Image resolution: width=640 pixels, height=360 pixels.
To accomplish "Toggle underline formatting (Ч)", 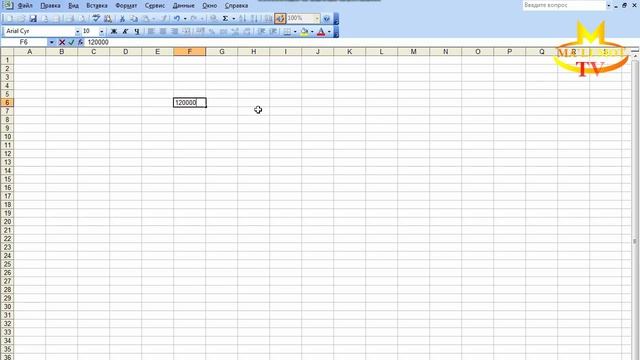I will click(x=137, y=31).
